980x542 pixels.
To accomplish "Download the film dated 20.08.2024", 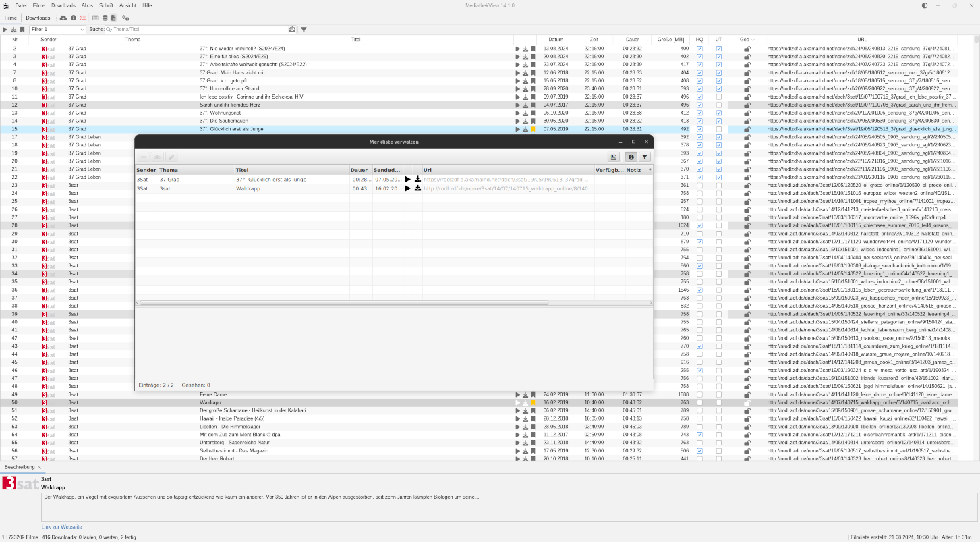I will [x=525, y=57].
